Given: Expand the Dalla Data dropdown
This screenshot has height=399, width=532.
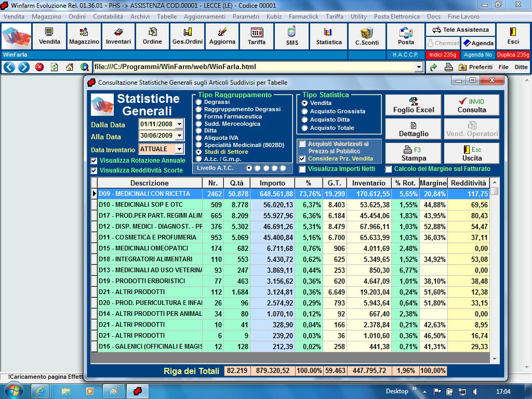Looking at the screenshot, I should (179, 124).
